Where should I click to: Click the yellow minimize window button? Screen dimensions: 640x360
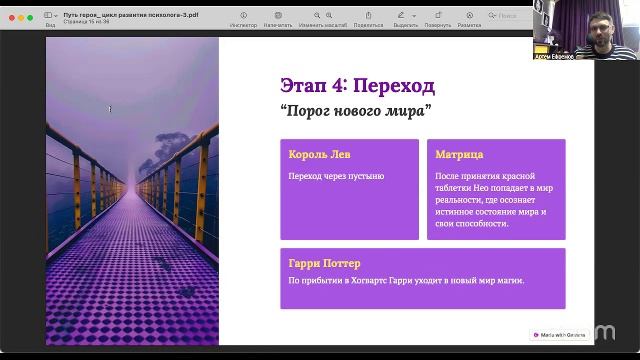tap(21, 18)
